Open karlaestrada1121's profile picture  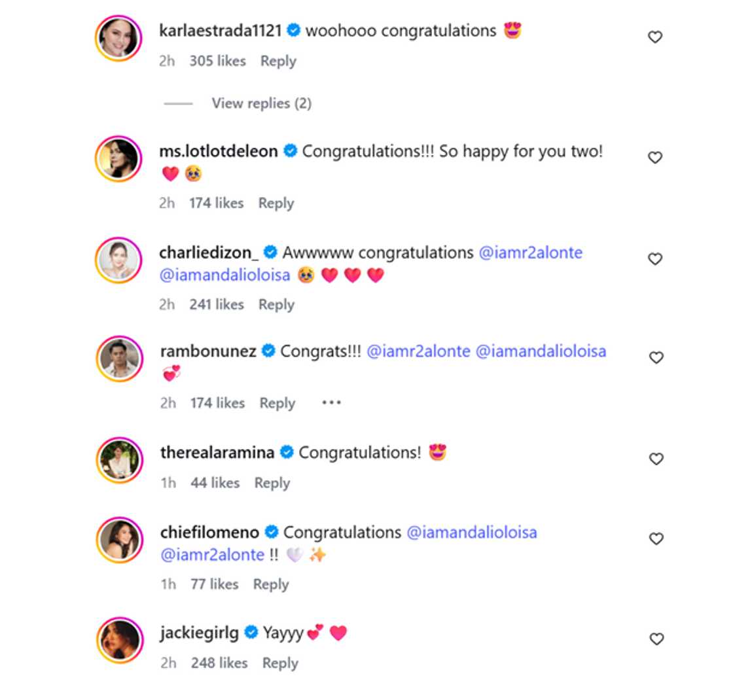tap(118, 37)
